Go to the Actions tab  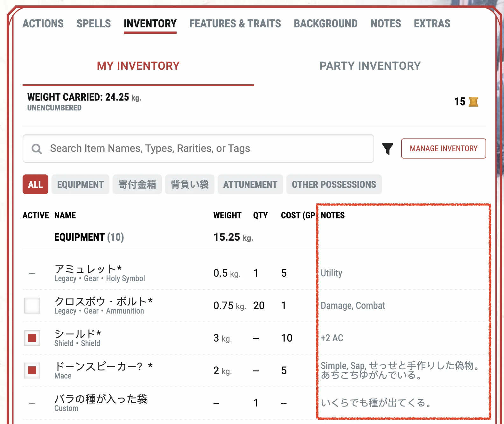point(43,24)
